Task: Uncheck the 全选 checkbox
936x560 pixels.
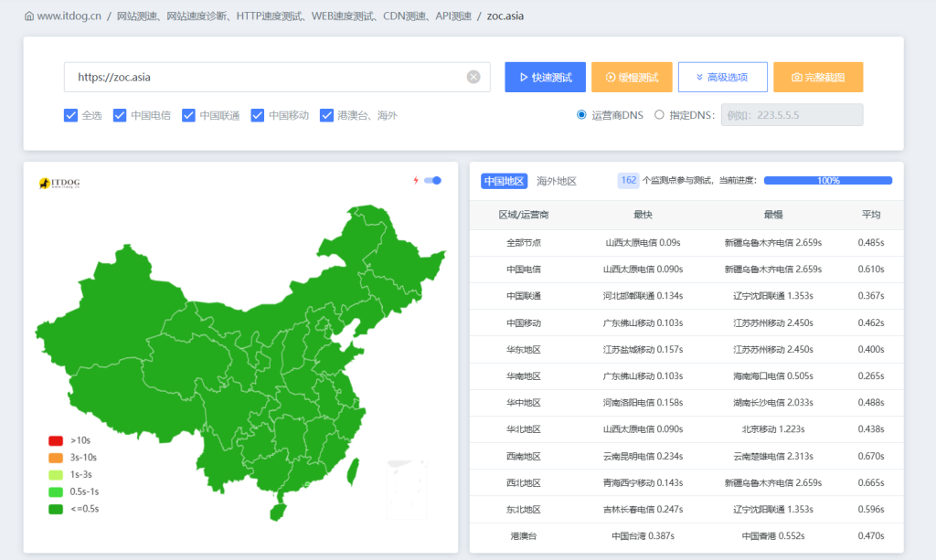Action: pyautogui.click(x=70, y=115)
